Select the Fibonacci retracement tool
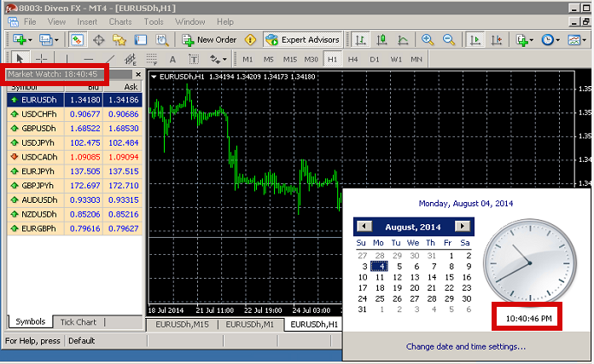 click(x=152, y=59)
